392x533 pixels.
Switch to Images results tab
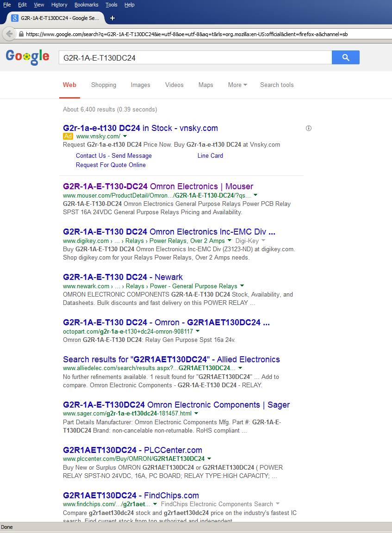pos(140,85)
